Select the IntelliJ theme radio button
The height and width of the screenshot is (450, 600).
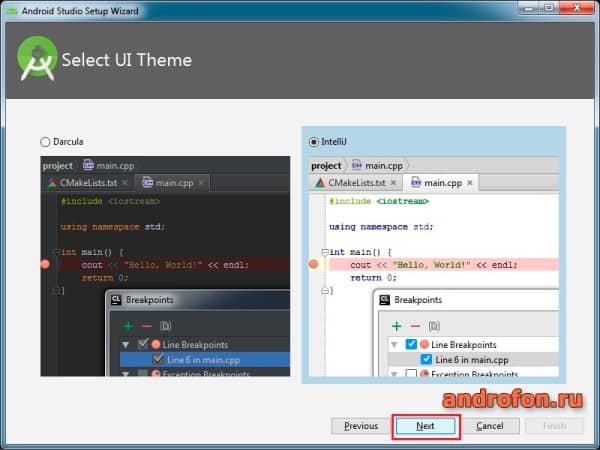pyautogui.click(x=313, y=142)
